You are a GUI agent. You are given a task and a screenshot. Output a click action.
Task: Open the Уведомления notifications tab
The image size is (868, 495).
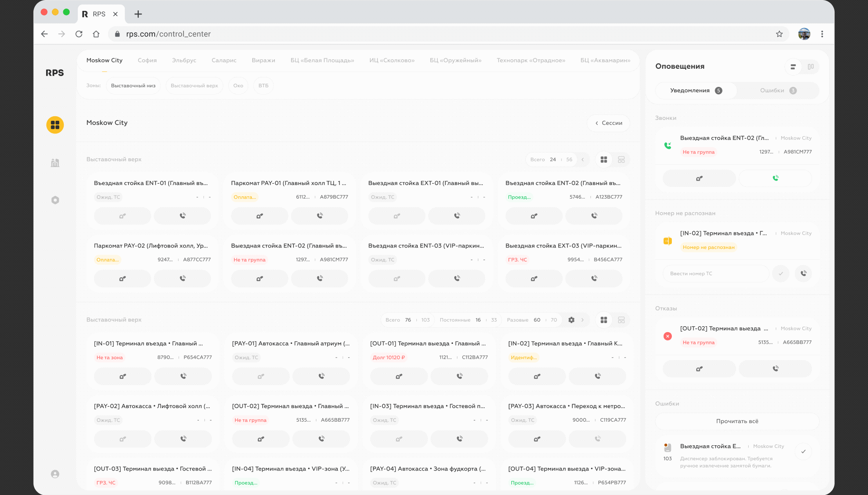pos(696,90)
